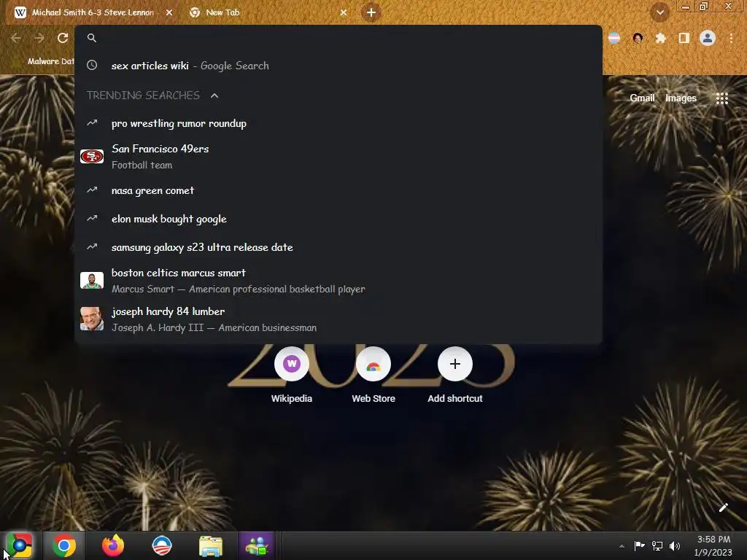
Task: Select the 'sex articles wiki' history suggestion
Action: [338, 66]
